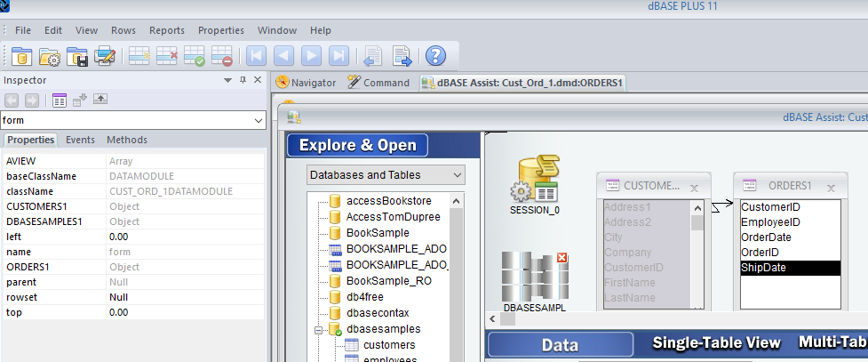Collapse the dbasesamples tree node

pyautogui.click(x=316, y=329)
